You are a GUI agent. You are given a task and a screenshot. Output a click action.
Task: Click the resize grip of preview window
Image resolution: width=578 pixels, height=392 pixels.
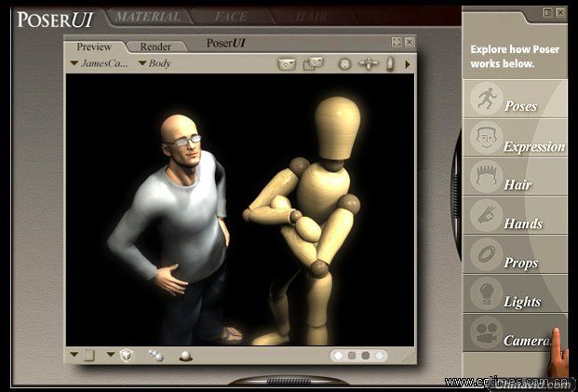(409, 357)
